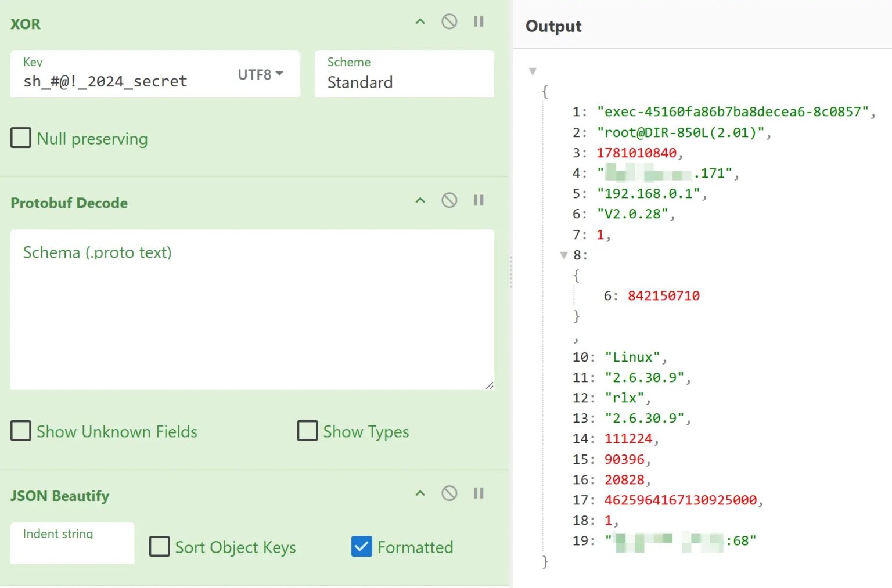Enable the Null preserving checkbox

coord(21,138)
